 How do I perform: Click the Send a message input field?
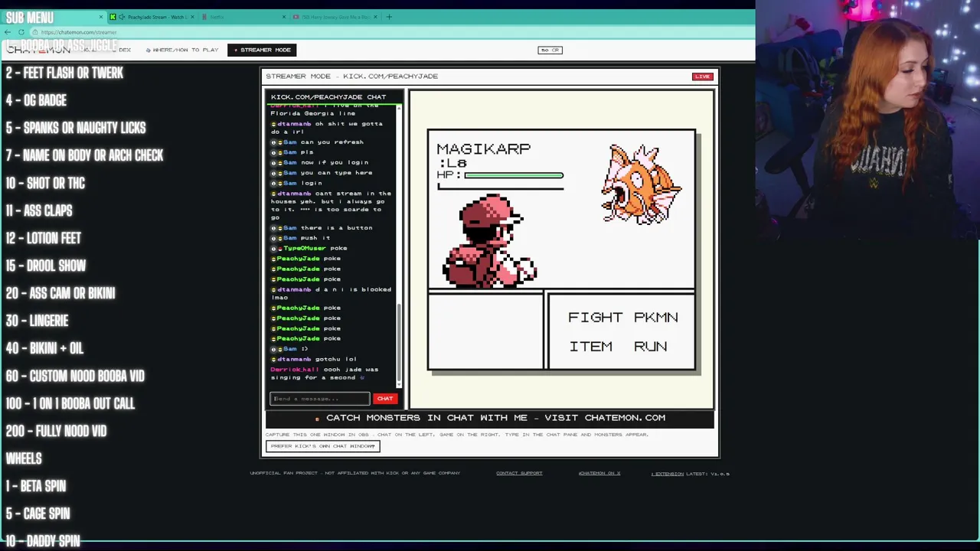click(x=320, y=399)
